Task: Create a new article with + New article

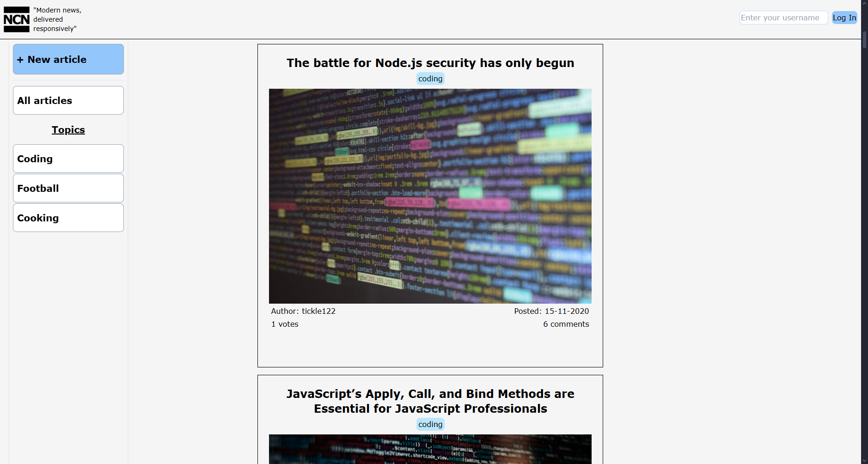Action: pos(68,59)
